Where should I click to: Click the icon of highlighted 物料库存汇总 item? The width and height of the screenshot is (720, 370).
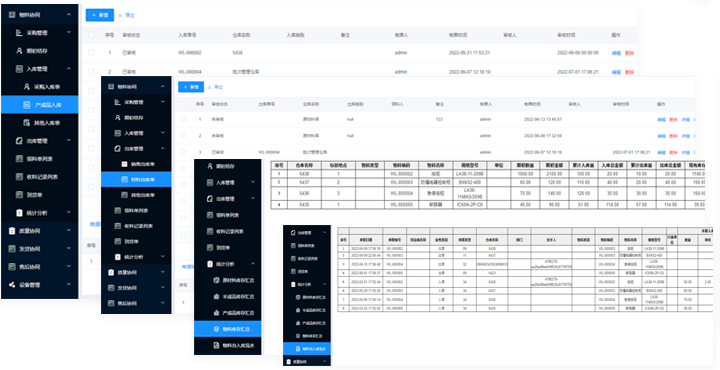click(216, 329)
